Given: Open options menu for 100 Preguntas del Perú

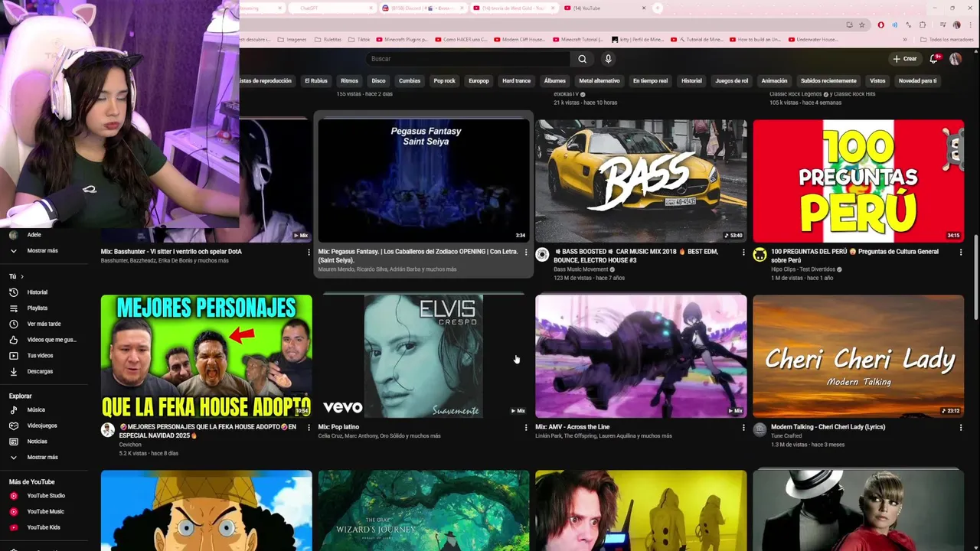Looking at the screenshot, I should [x=961, y=252].
